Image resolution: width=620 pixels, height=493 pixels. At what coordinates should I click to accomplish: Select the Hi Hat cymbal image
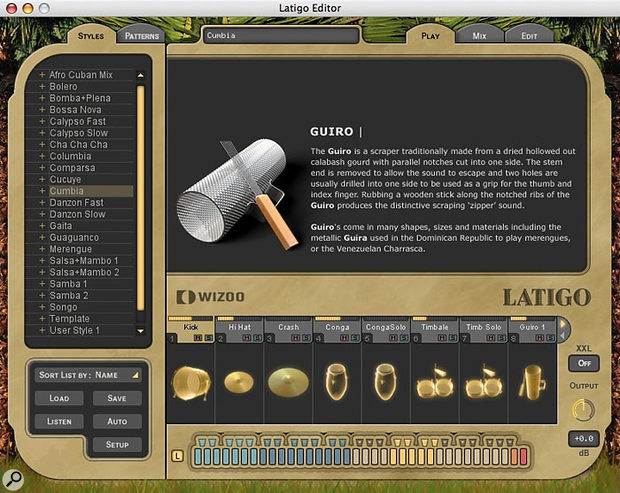(x=239, y=382)
